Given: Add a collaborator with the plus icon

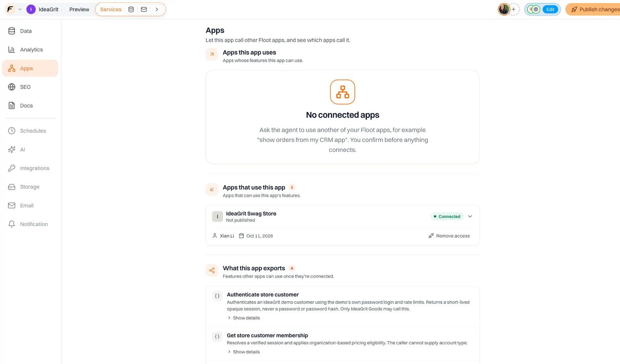Looking at the screenshot, I should tap(514, 9).
